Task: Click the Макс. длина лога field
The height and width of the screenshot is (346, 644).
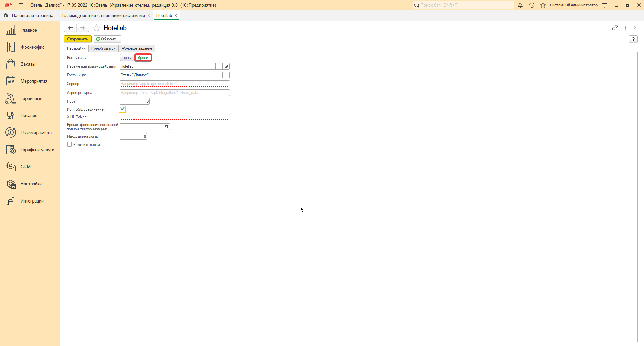Action: (133, 136)
